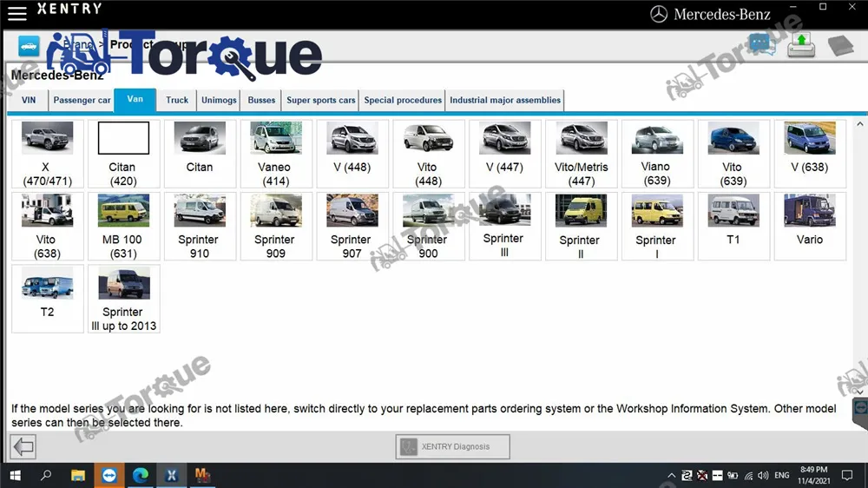The image size is (868, 488).
Task: Select the Sprinter 907 model
Action: pyautogui.click(x=352, y=226)
